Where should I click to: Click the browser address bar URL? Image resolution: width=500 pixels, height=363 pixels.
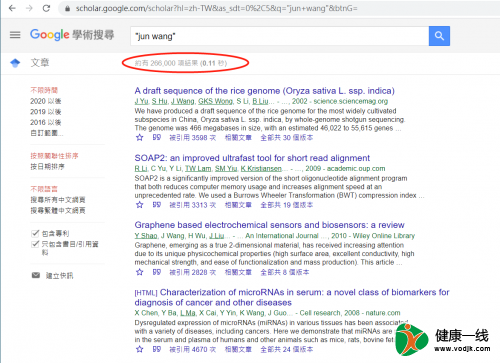(217, 8)
